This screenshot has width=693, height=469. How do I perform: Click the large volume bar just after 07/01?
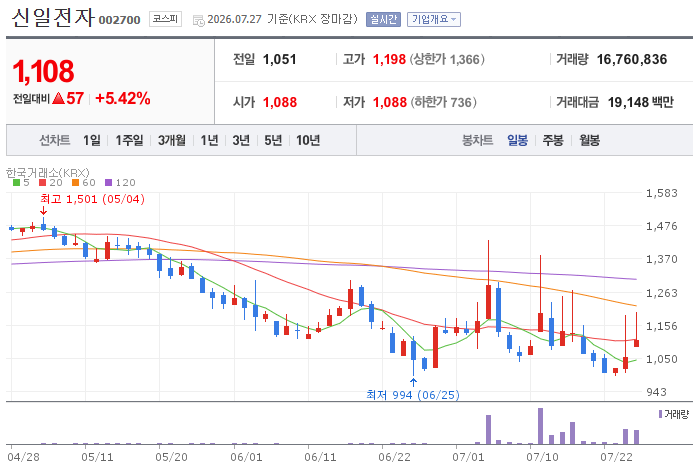pos(488,429)
